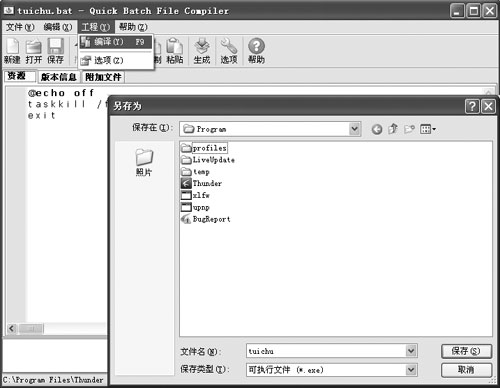
Task: Expand the 保存类型 file type dropdown
Action: (411, 369)
